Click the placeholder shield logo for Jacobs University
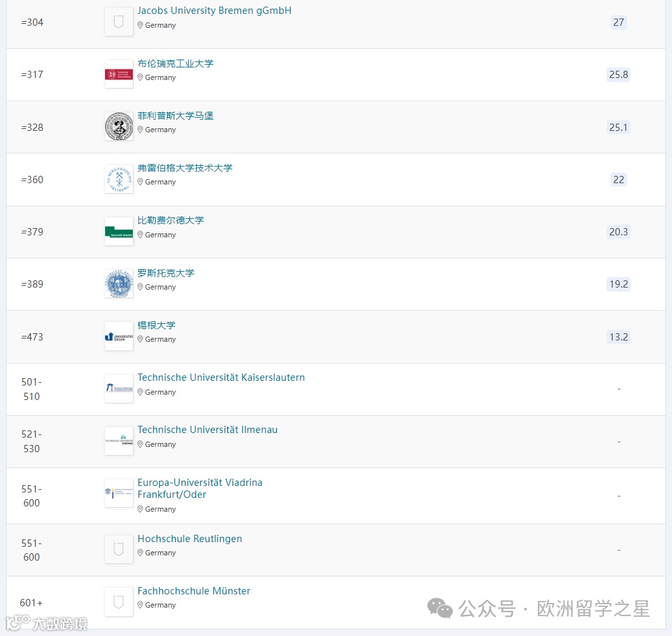This screenshot has width=672, height=636. pyautogui.click(x=119, y=21)
